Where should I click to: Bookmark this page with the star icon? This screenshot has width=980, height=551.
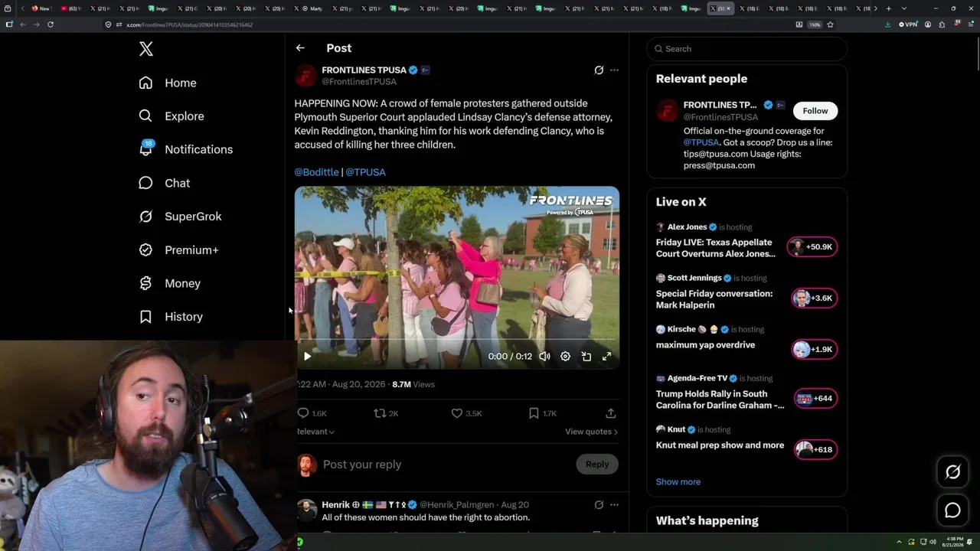(x=830, y=24)
